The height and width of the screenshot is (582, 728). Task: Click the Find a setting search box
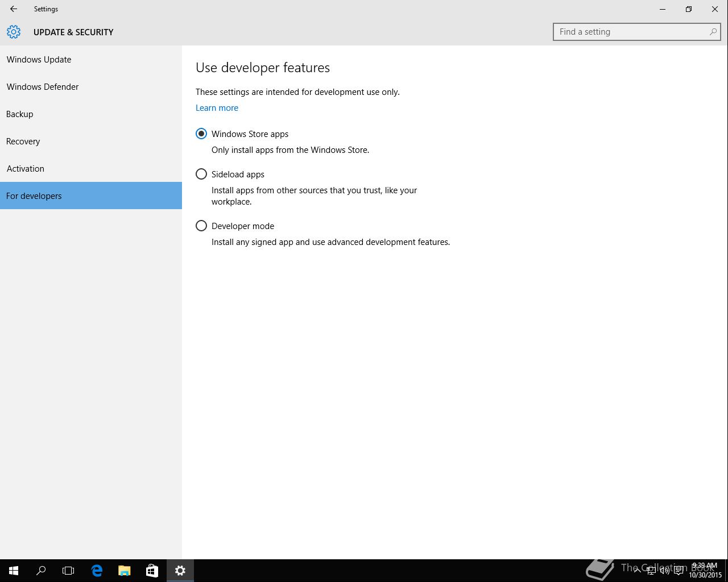(631, 32)
